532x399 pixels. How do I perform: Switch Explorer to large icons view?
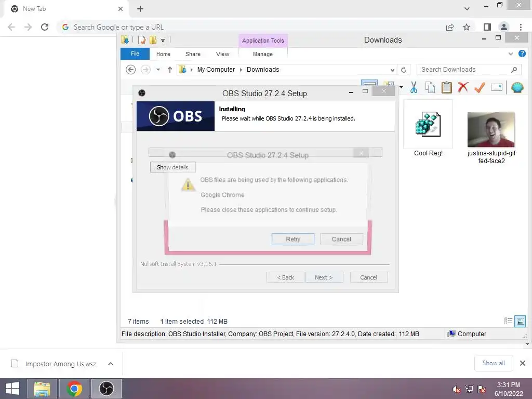[x=520, y=321]
